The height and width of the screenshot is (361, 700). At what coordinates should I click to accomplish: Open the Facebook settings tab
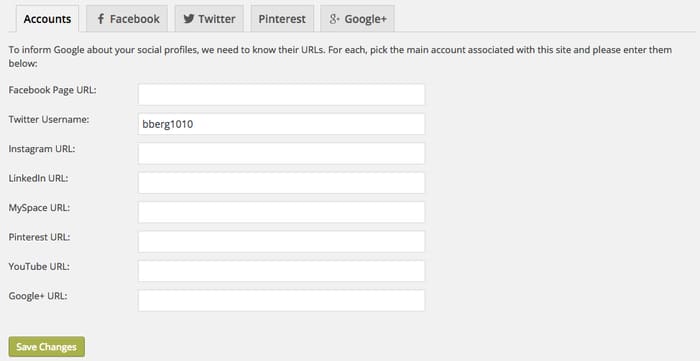(x=127, y=19)
